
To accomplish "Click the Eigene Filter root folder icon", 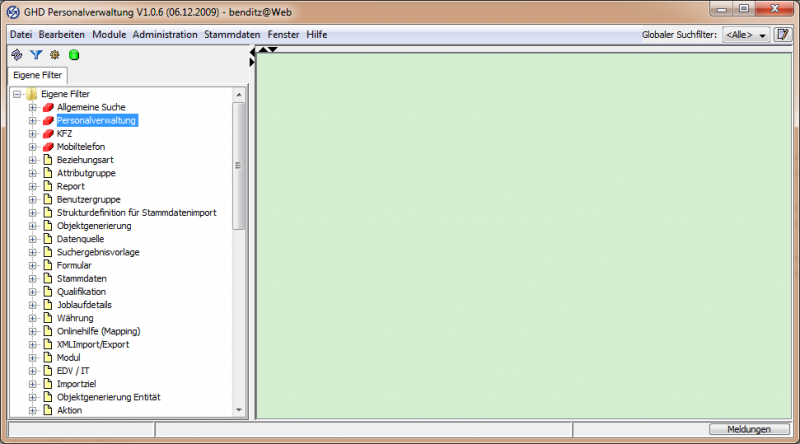I will click(32, 94).
